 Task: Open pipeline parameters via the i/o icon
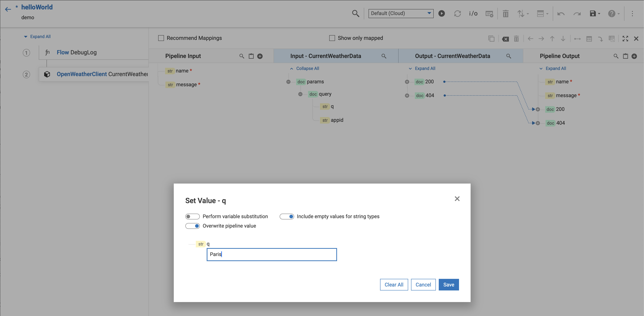[473, 14]
